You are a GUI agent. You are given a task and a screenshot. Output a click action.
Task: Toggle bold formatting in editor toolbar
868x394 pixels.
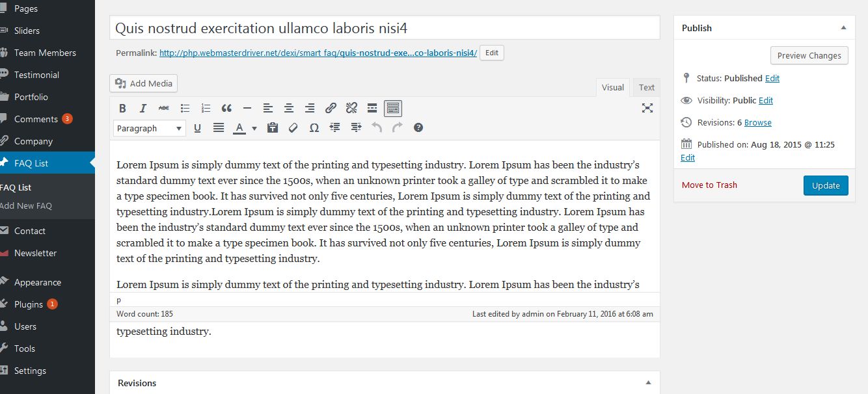(x=122, y=108)
